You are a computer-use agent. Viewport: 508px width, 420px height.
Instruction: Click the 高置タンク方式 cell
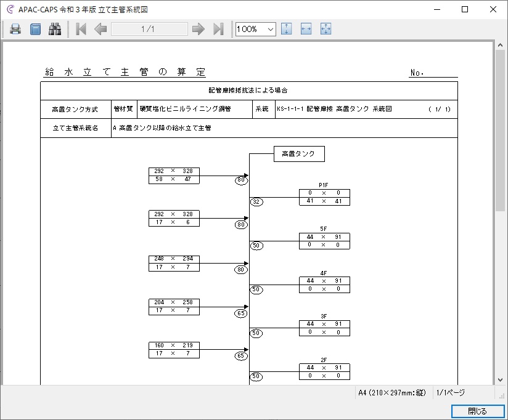point(75,110)
